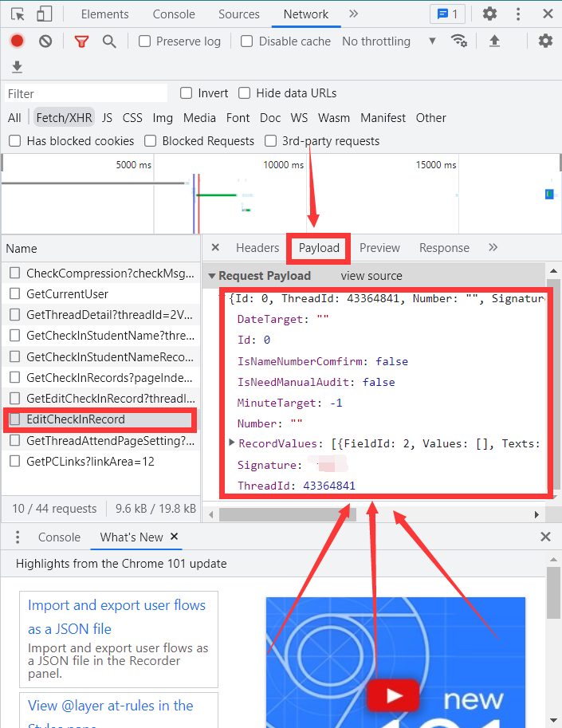Activate the inspect element picker icon
The image size is (562, 728).
(x=18, y=14)
